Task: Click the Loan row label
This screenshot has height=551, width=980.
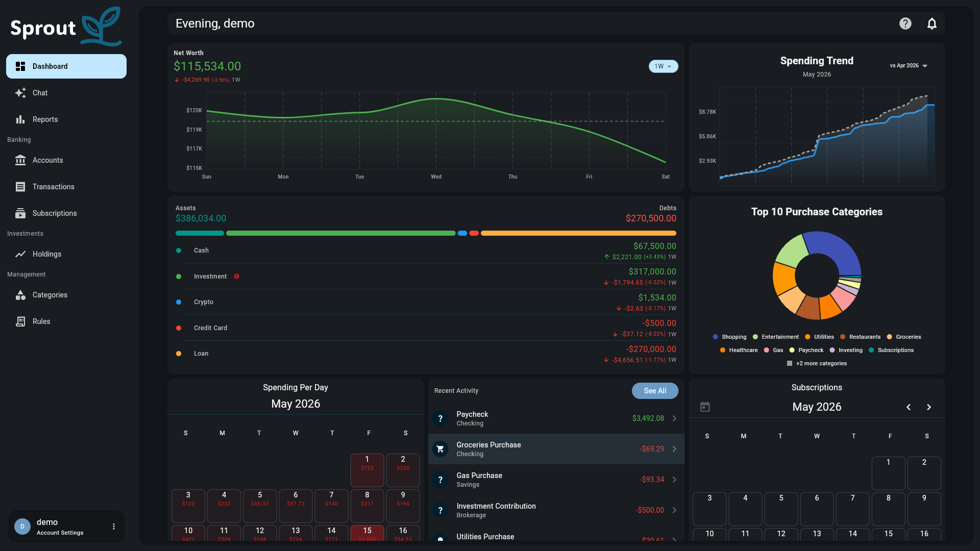Action: pyautogui.click(x=201, y=354)
